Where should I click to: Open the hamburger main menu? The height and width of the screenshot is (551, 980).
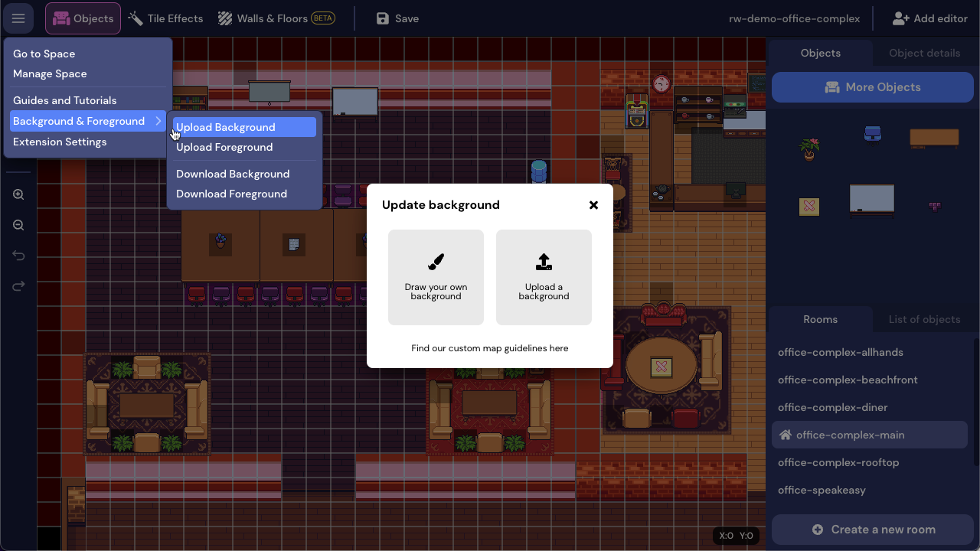[18, 18]
